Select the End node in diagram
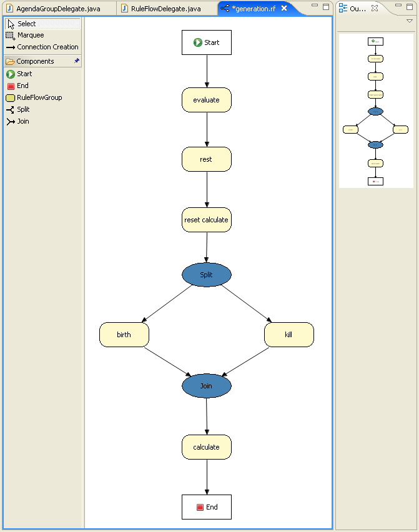This screenshot has width=419, height=532. pyautogui.click(x=207, y=507)
